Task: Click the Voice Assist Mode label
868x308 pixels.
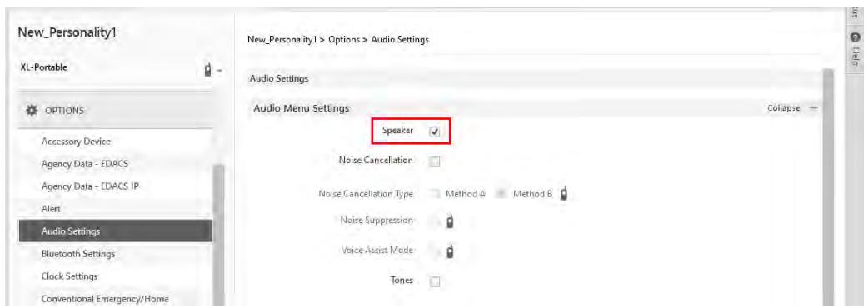Action: 378,251
